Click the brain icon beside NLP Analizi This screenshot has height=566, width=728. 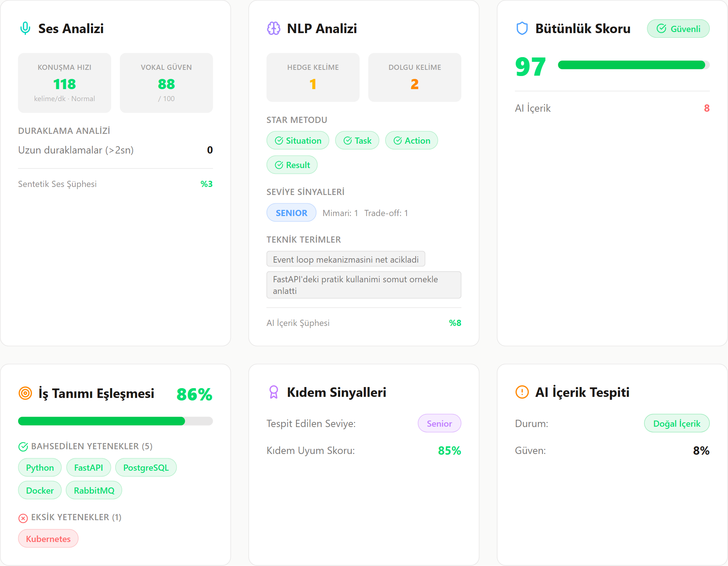pos(273,28)
